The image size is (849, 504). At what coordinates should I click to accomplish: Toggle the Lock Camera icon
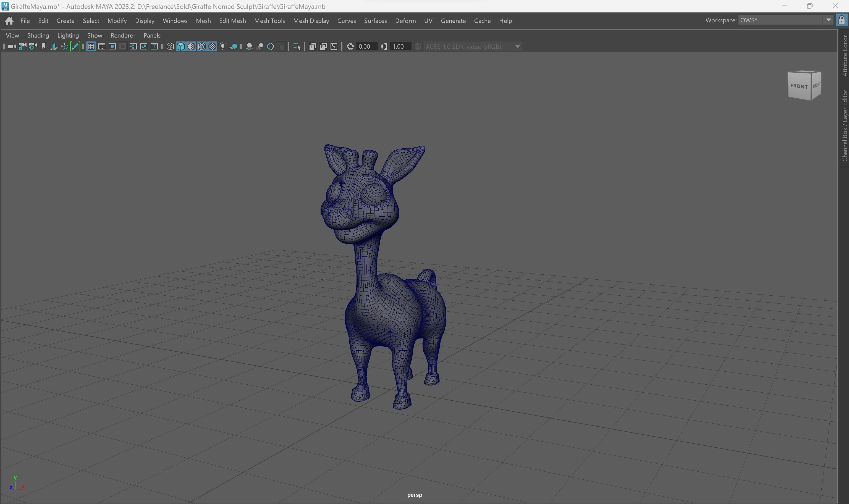tap(22, 46)
